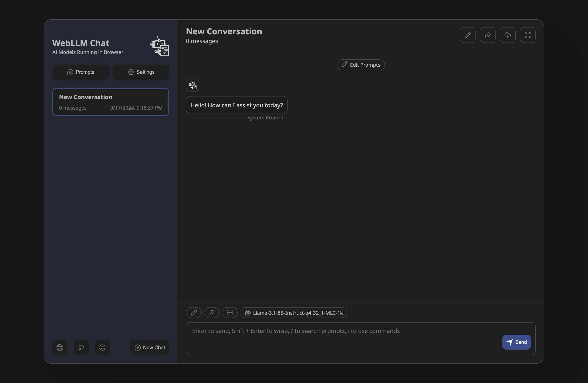
Task: Click the bot avatar above greeting message
Action: 192,85
